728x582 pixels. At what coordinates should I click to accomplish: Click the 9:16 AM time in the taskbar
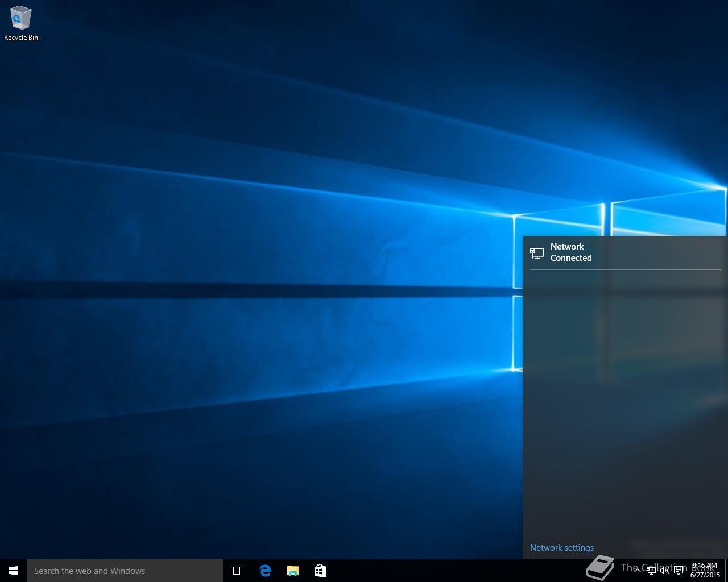click(x=705, y=566)
